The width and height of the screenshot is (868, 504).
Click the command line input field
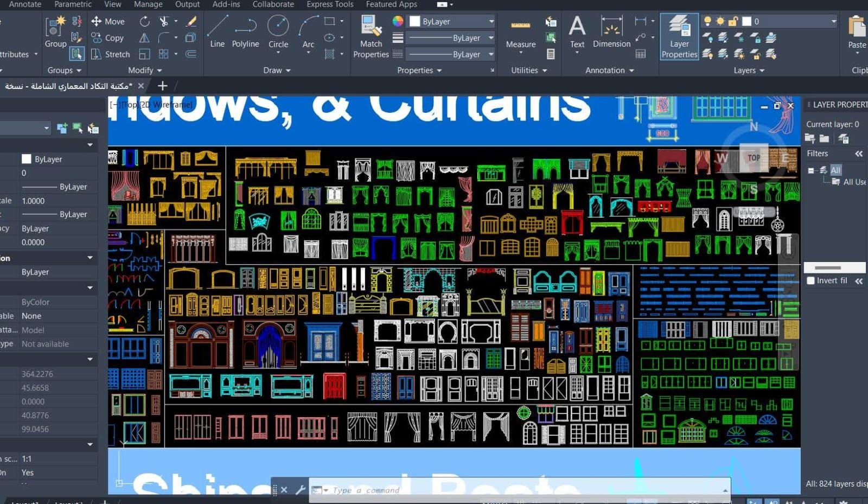pyautogui.click(x=520, y=490)
